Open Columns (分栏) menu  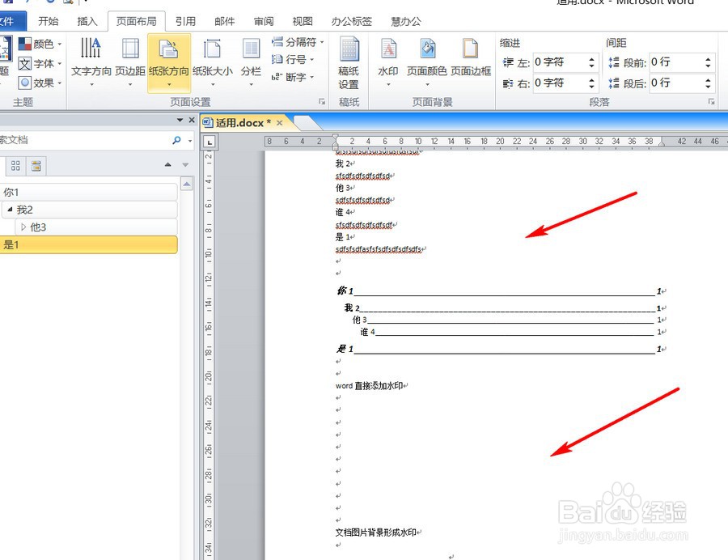coord(251,62)
